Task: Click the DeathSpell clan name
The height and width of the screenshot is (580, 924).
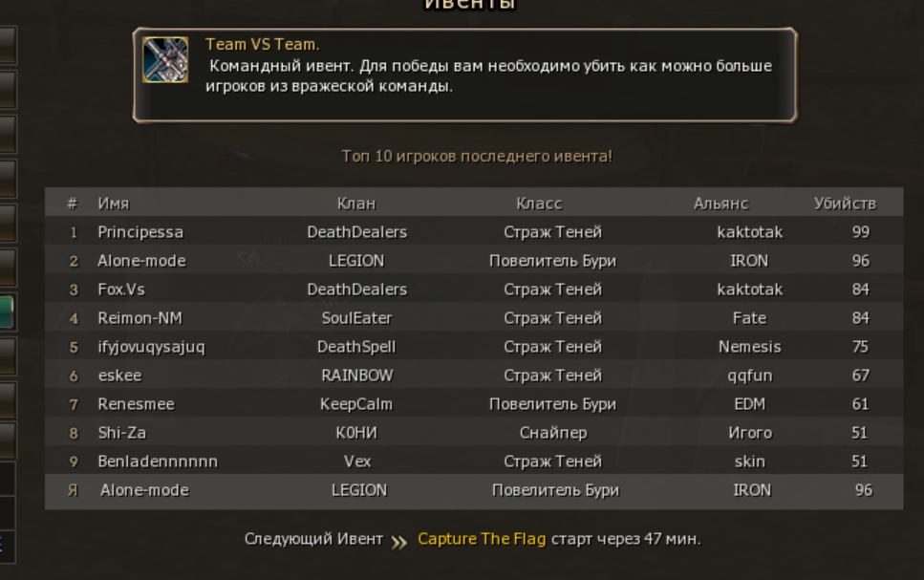Action: [x=356, y=347]
